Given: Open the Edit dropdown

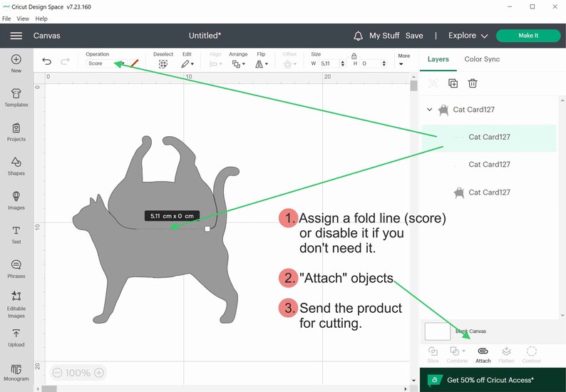Looking at the screenshot, I should [187, 64].
